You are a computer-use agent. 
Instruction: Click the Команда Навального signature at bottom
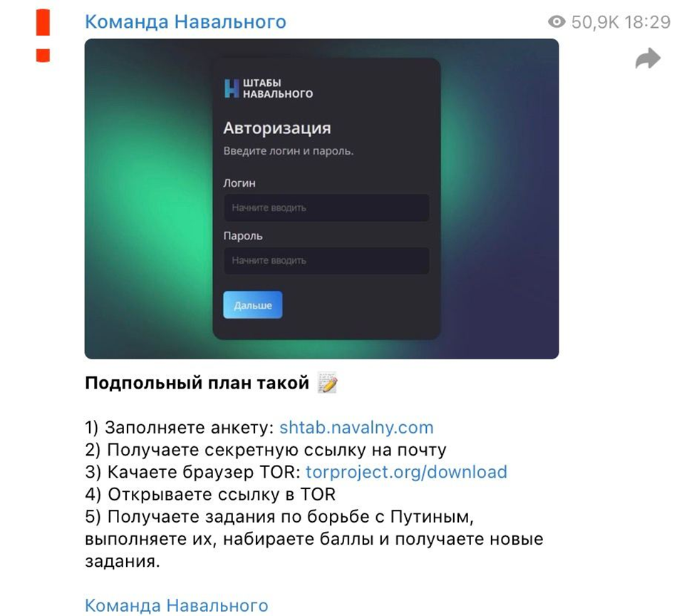(x=177, y=605)
